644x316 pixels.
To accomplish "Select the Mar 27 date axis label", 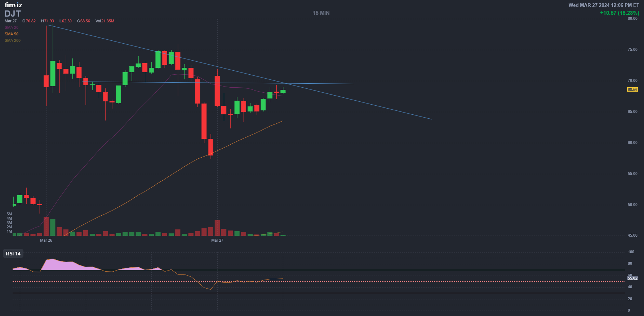I will 217,240.
